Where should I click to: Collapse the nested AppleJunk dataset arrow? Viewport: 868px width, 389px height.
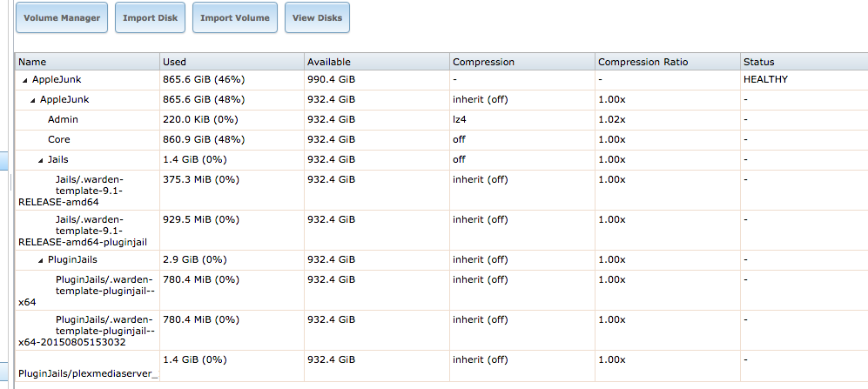(x=33, y=100)
